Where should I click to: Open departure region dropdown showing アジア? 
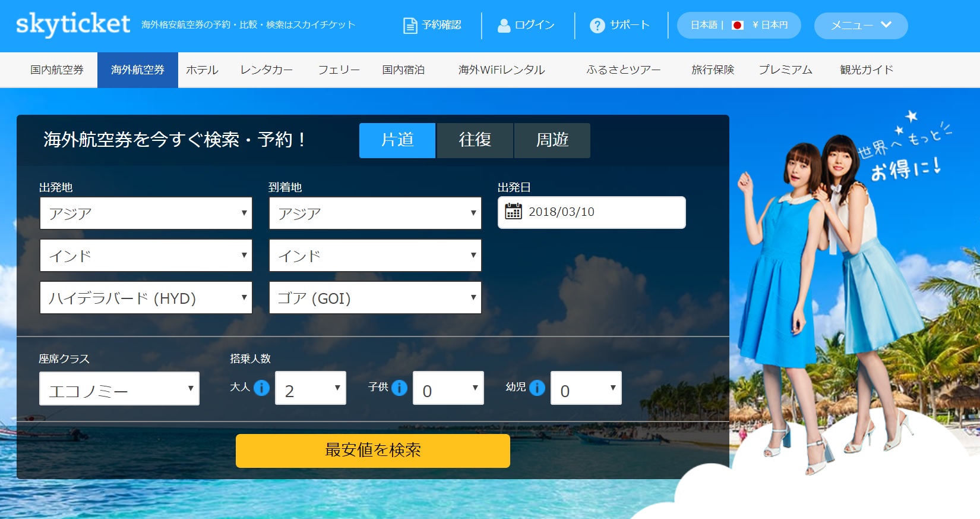pyautogui.click(x=146, y=213)
